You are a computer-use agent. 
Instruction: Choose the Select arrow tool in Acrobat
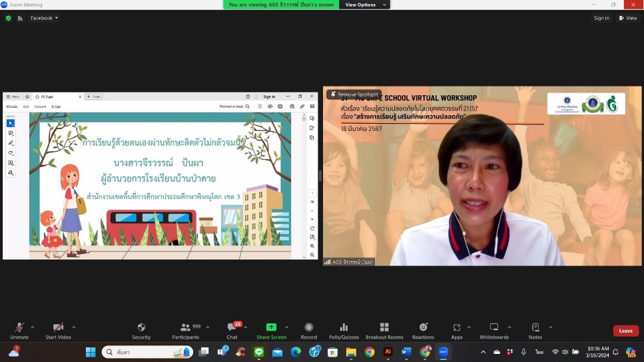point(11,123)
